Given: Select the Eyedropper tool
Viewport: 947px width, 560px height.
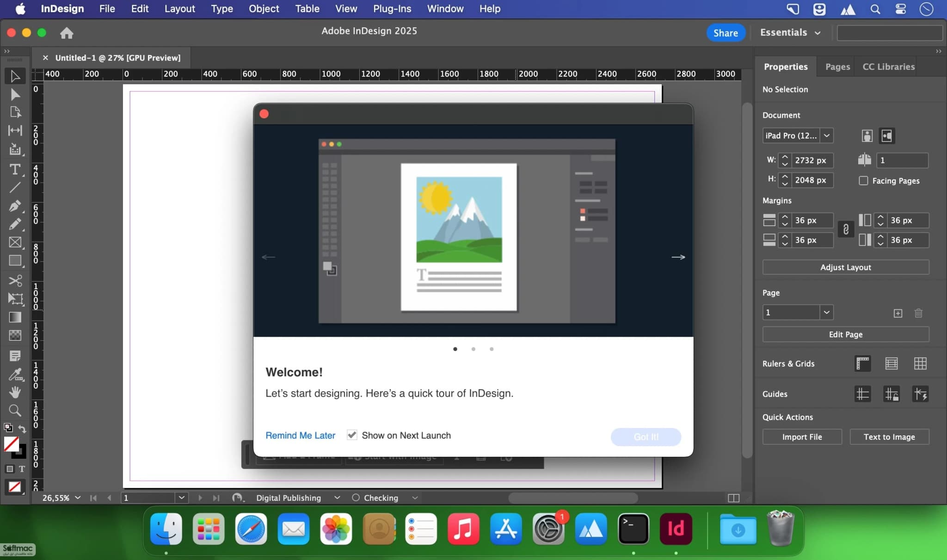Looking at the screenshot, I should click(x=15, y=374).
